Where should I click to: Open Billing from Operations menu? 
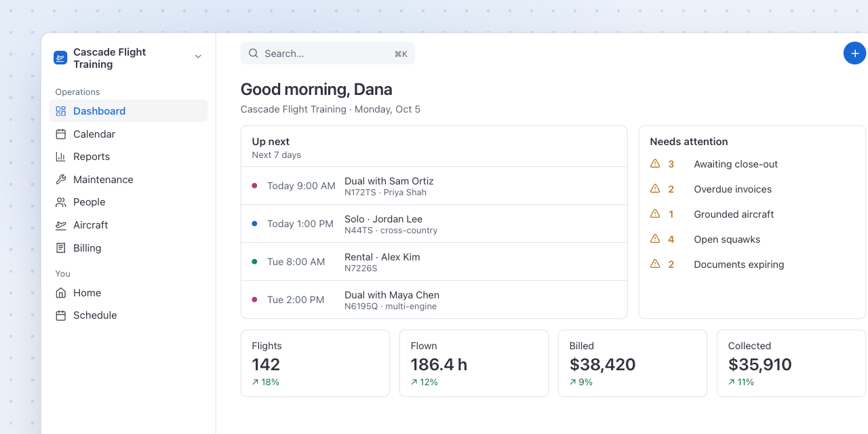(128, 248)
